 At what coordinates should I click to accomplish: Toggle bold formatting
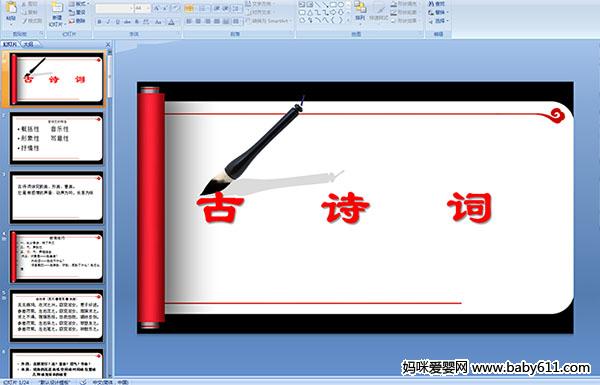99,22
